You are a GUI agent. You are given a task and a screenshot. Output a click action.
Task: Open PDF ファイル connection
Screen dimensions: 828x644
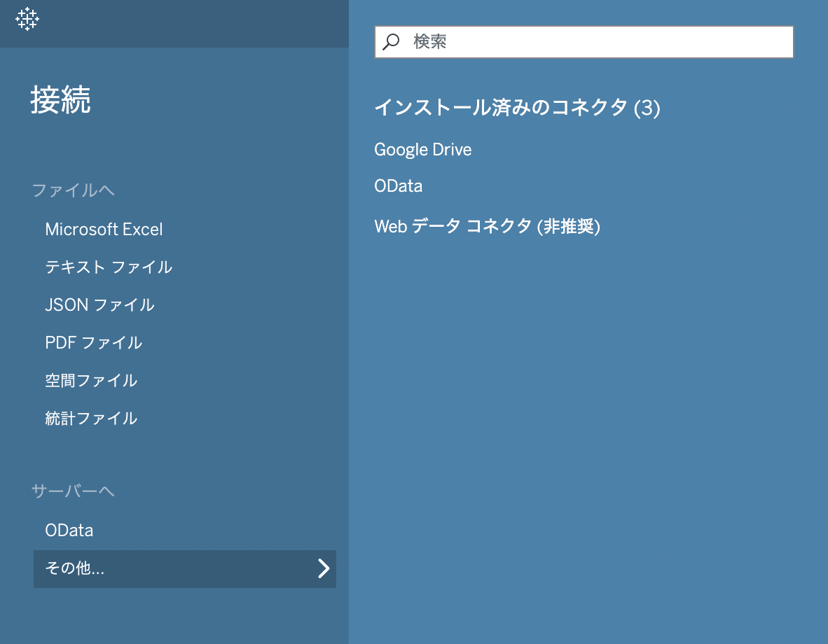point(93,342)
